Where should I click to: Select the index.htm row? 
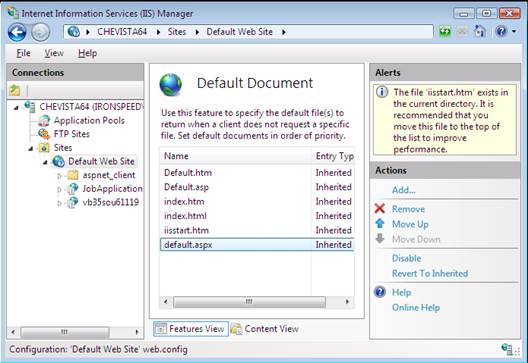[x=257, y=201]
